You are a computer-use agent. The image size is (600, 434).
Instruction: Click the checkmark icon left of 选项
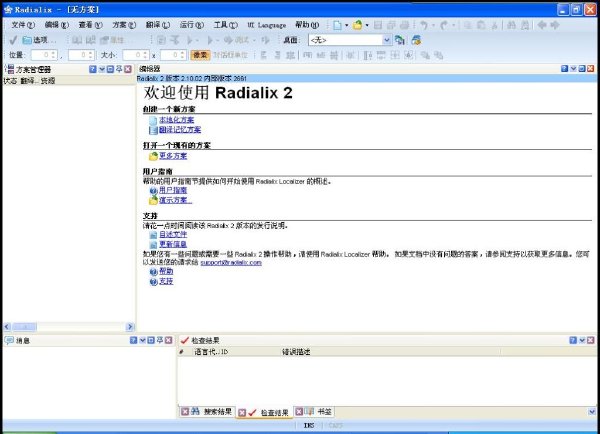coord(13,40)
